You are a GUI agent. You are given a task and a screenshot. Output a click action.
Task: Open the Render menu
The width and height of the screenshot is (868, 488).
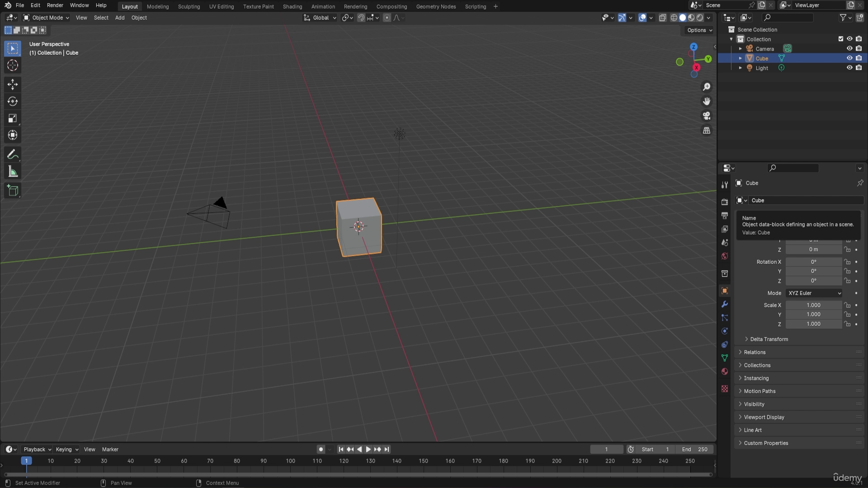[55, 5]
